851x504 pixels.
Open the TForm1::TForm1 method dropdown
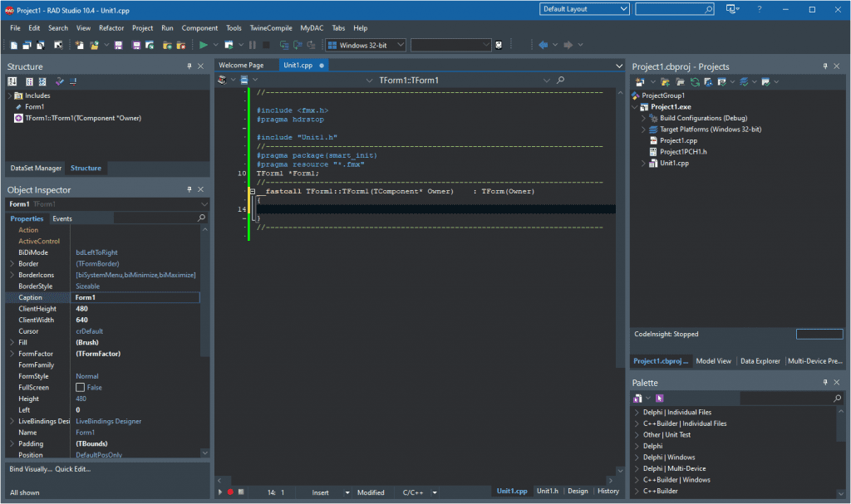pos(547,81)
